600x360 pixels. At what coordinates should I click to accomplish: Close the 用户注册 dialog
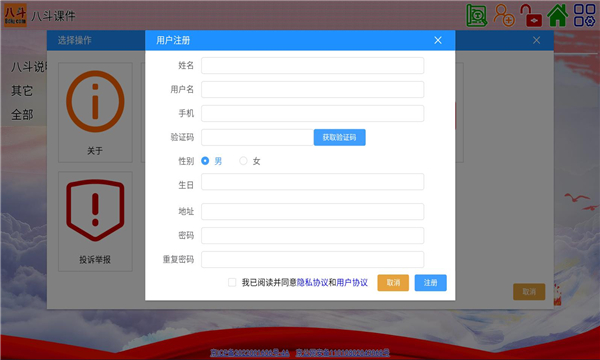click(438, 40)
